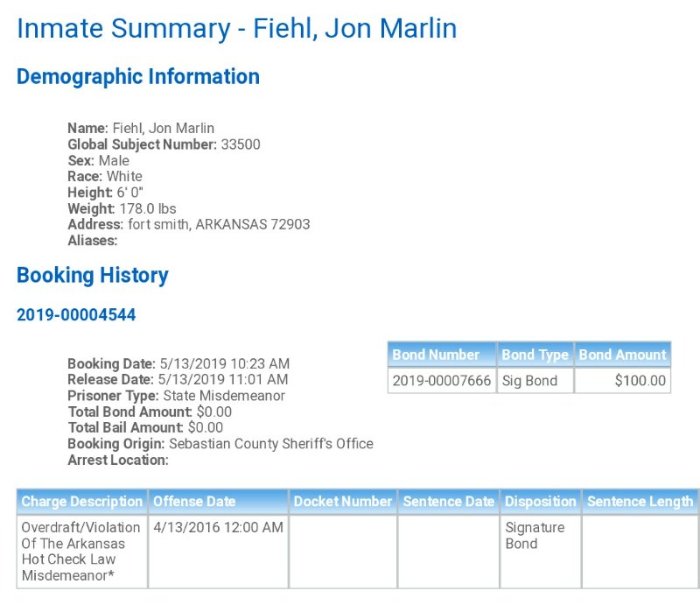Open booking number 2019-00004544
700x605 pixels.
tap(76, 314)
